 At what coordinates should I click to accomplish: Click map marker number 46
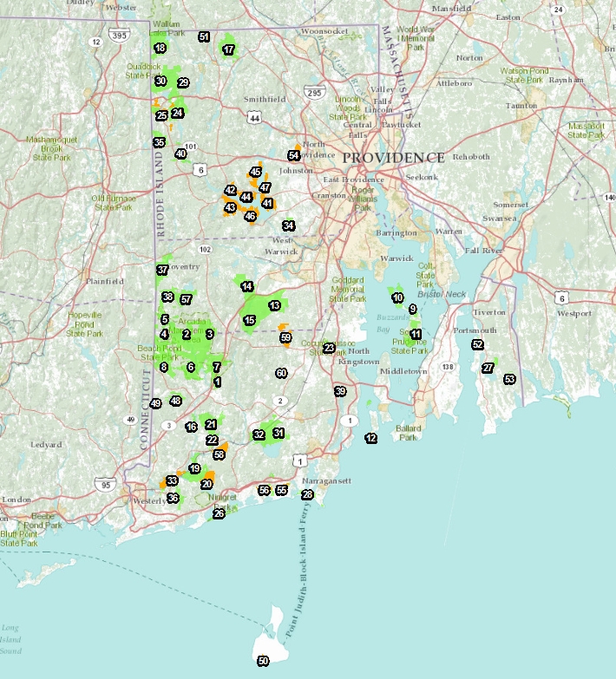coord(250,216)
